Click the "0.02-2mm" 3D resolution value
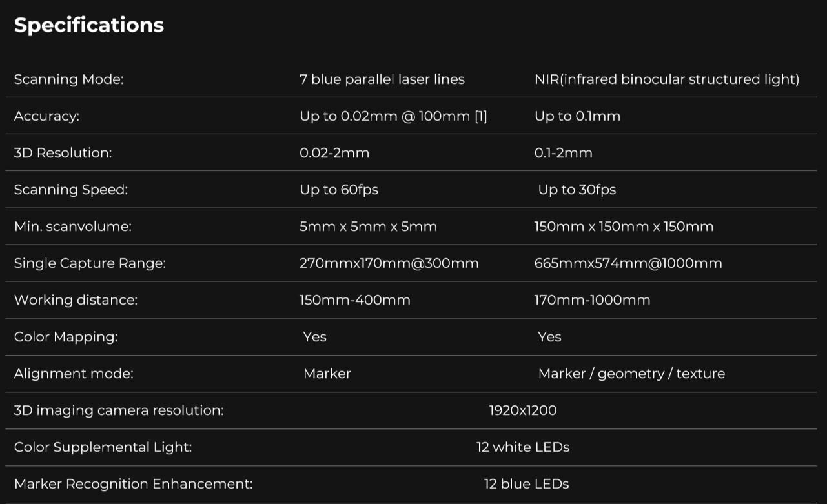827x504 pixels. coord(334,153)
